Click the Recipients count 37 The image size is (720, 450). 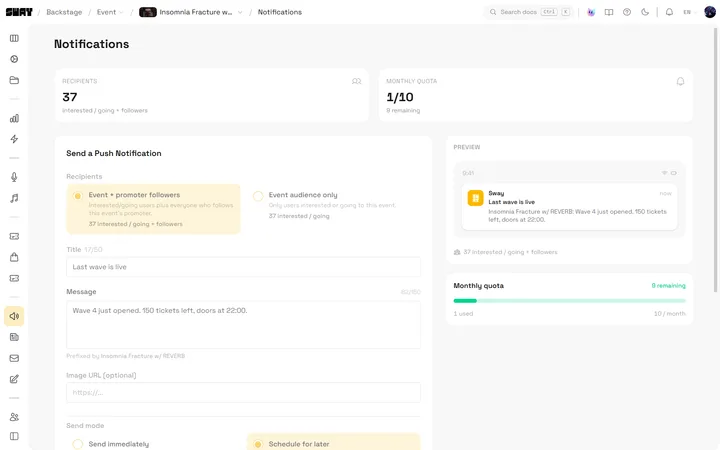pos(70,97)
